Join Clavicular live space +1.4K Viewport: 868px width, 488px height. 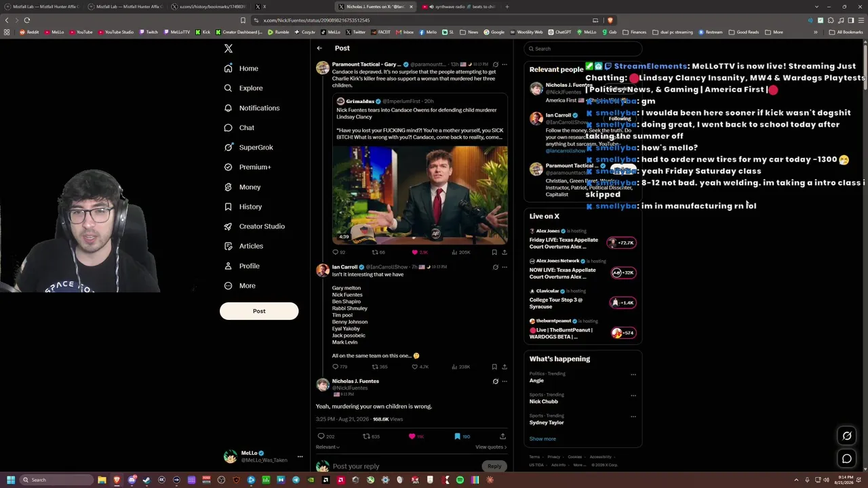(x=622, y=302)
